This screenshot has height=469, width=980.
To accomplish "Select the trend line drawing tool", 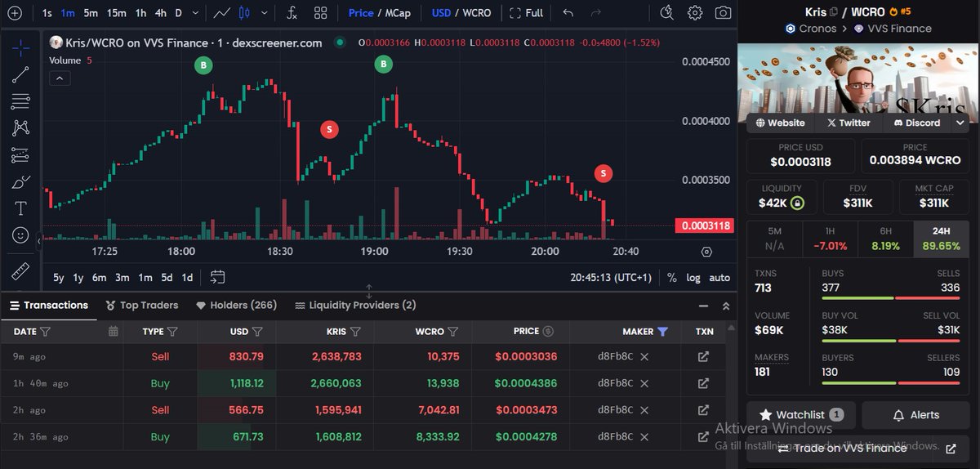I will [x=20, y=74].
